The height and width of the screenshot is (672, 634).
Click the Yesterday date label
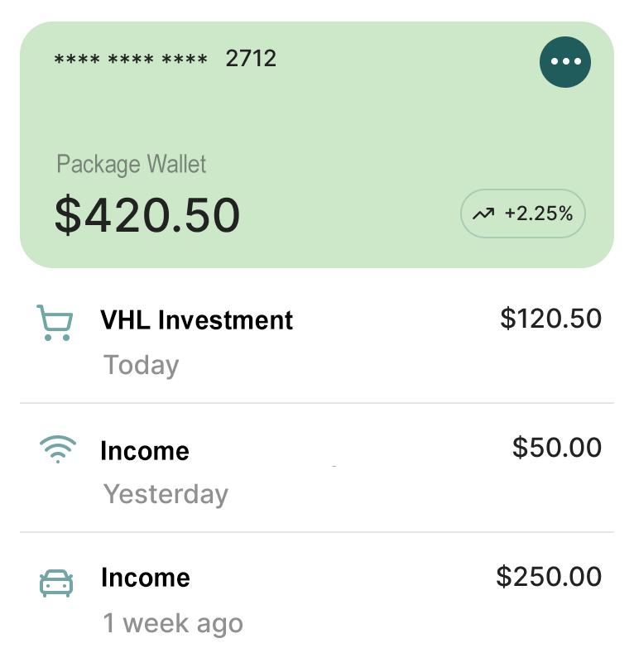166,494
